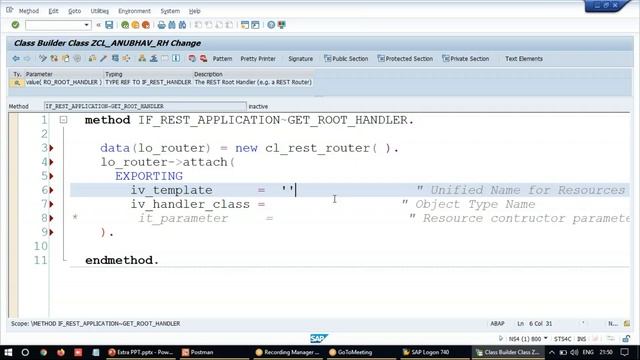Click the Text Elements button

click(524, 59)
